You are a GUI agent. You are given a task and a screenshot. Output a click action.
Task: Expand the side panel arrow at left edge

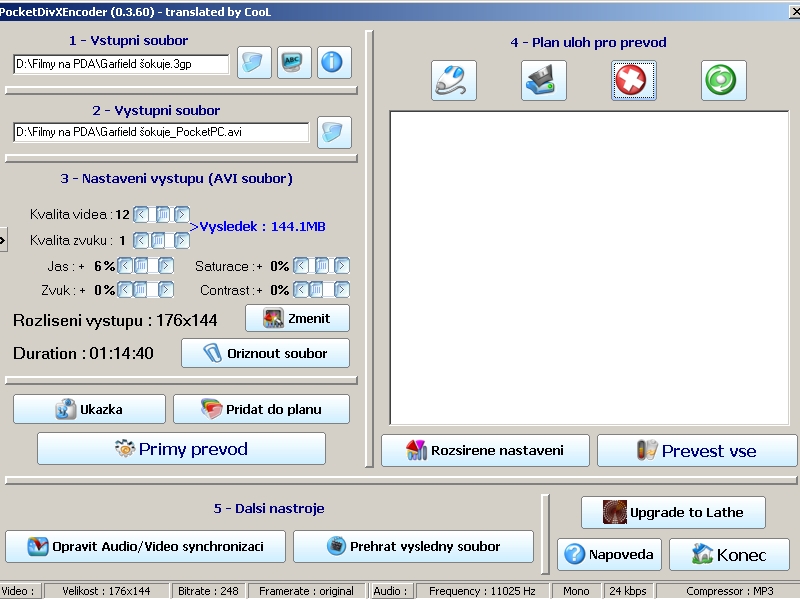[x=3, y=240]
